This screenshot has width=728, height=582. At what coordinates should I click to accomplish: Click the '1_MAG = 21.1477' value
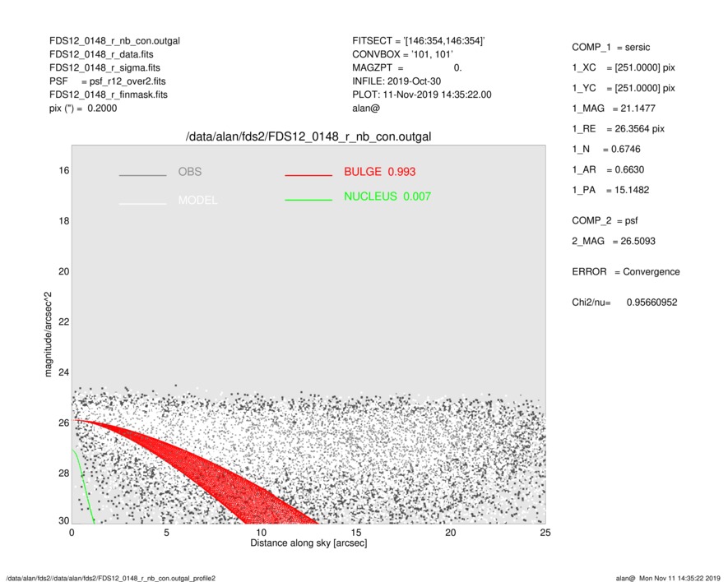[x=614, y=109]
